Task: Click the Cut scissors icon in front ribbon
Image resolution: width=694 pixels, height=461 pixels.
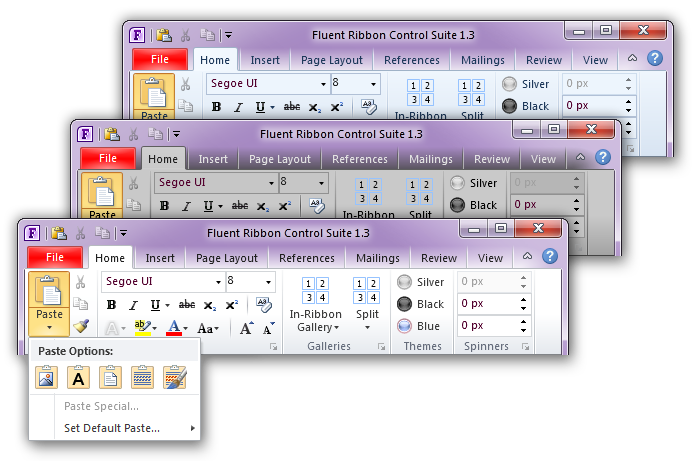Action: coord(80,282)
